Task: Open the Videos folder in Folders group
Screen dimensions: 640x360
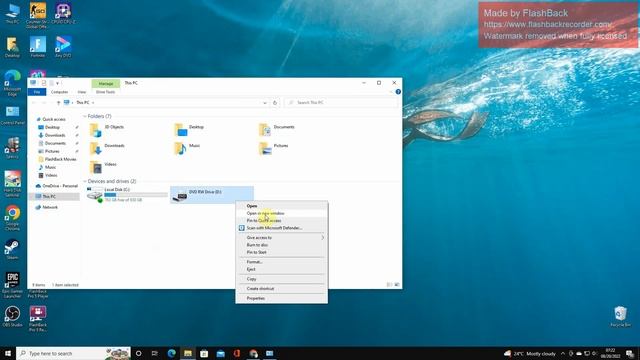Action: tap(103, 167)
